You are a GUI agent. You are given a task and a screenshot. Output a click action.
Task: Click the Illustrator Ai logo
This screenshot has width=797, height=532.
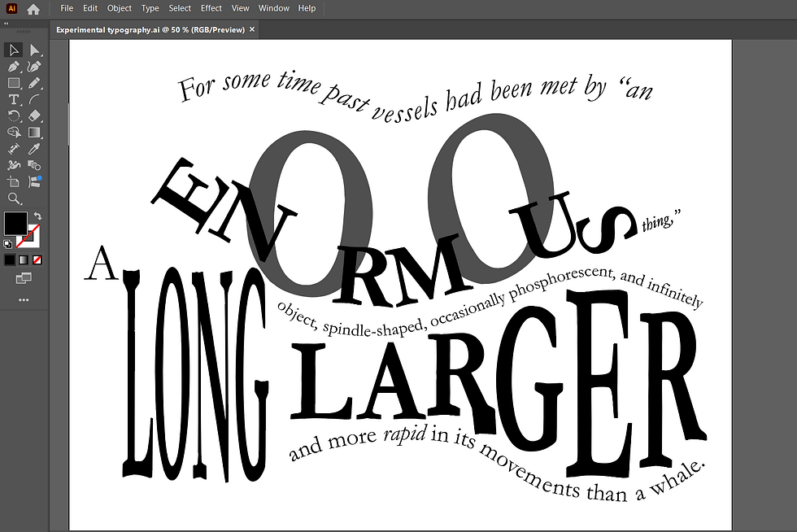click(x=11, y=9)
